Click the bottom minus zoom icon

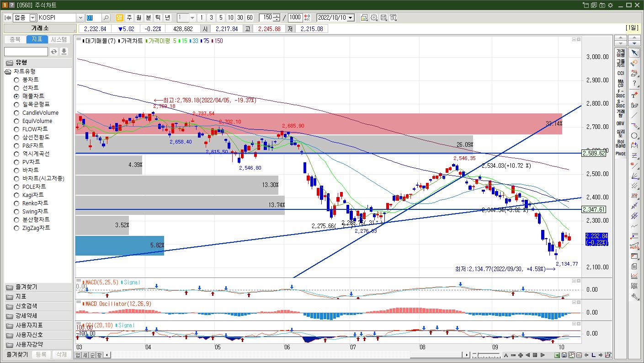pos(513,355)
